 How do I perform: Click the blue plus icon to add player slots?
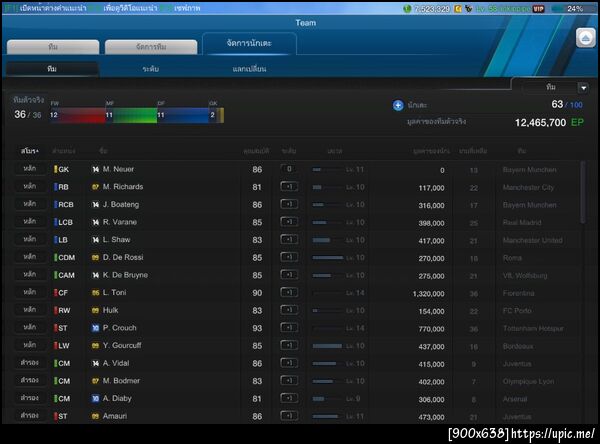(x=398, y=105)
